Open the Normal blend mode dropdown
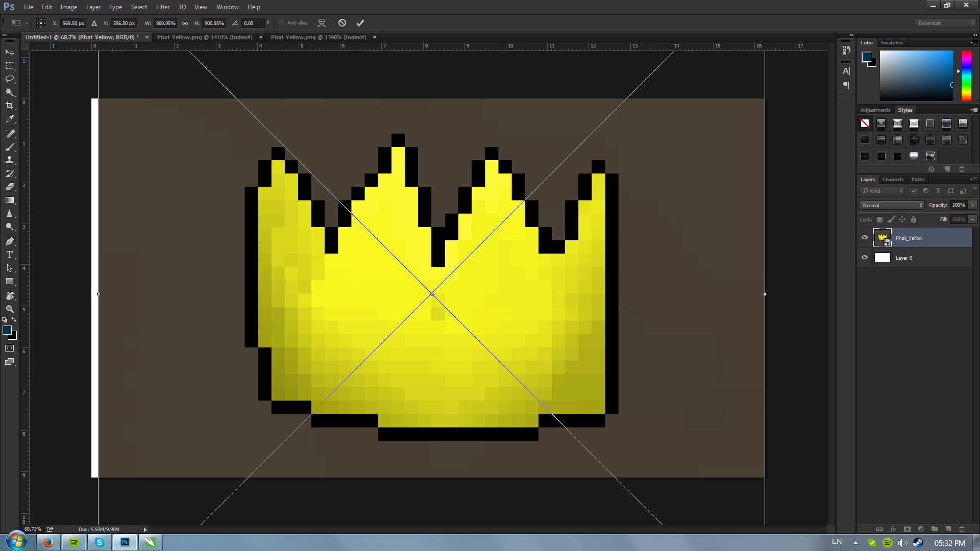The height and width of the screenshot is (551, 980). click(x=891, y=205)
